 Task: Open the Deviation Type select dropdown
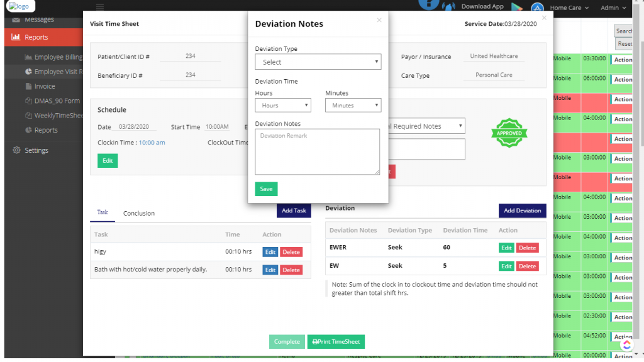coord(318,62)
